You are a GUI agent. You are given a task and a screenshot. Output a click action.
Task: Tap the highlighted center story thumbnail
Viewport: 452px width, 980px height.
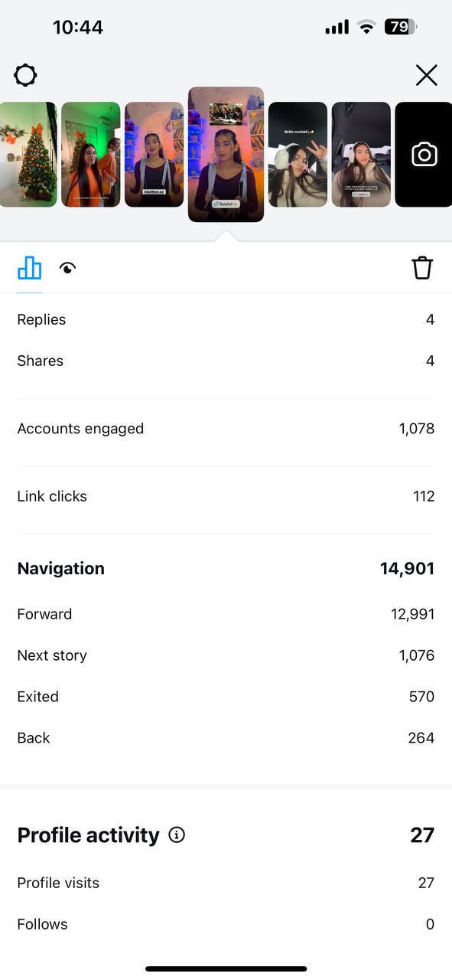point(226,155)
